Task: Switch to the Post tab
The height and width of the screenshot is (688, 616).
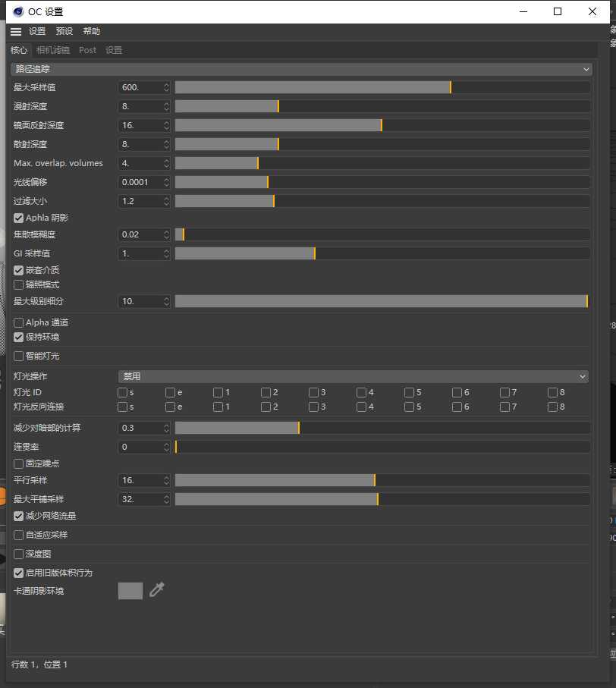Action: point(86,50)
